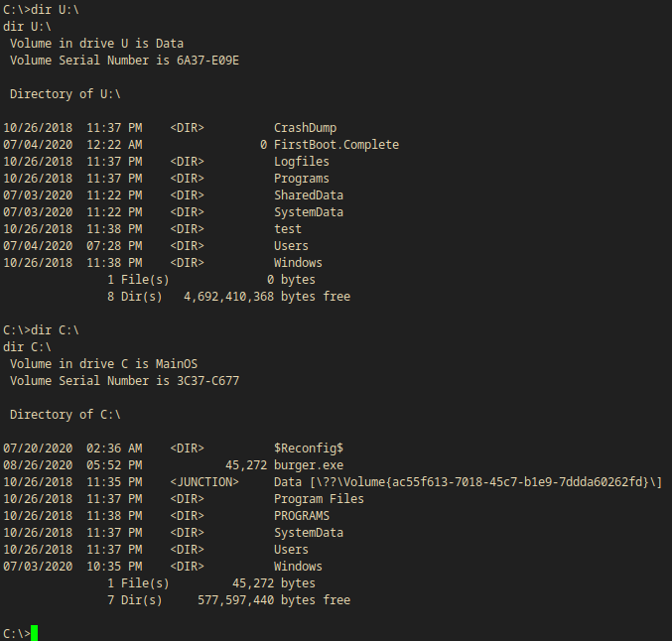The width and height of the screenshot is (672, 641).
Task: Click the Program Files directory name
Action: click(319, 498)
